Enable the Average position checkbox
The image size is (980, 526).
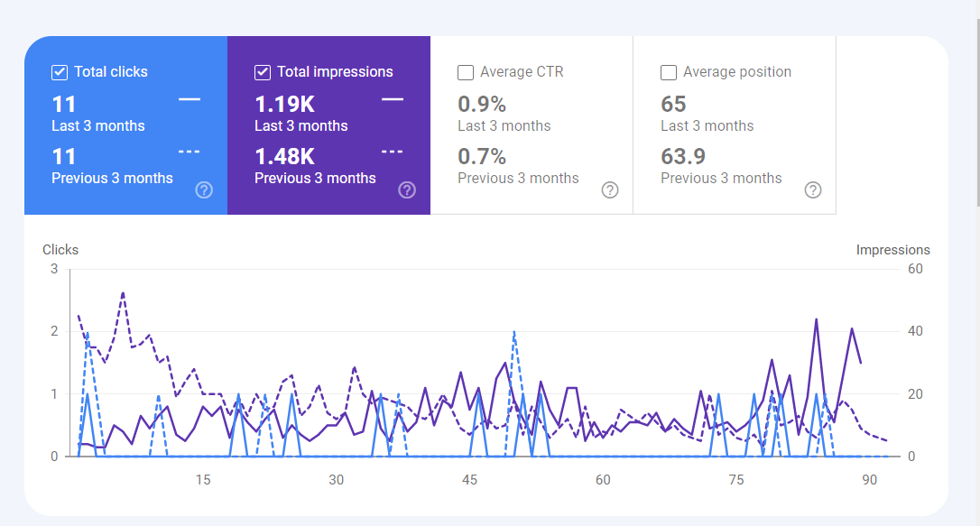coord(669,72)
